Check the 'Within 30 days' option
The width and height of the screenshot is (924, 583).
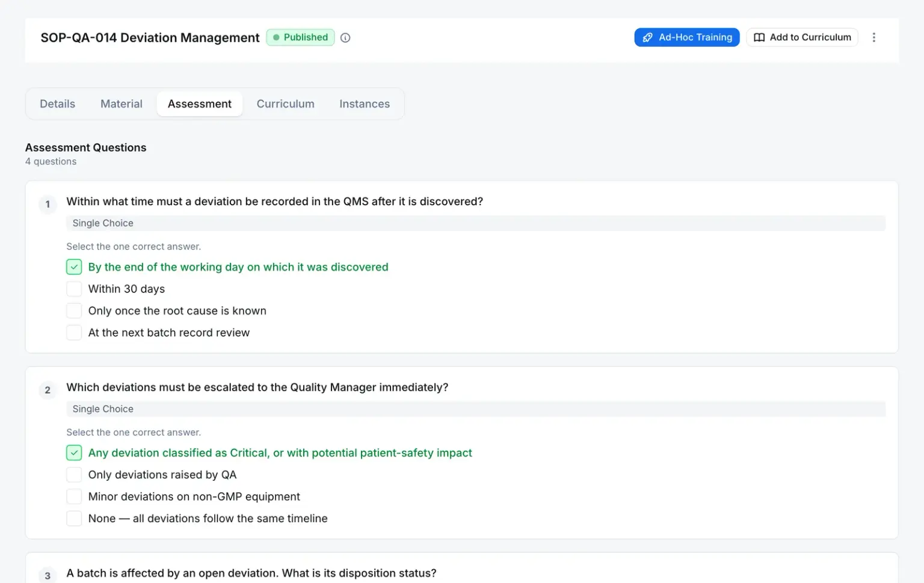click(x=74, y=289)
